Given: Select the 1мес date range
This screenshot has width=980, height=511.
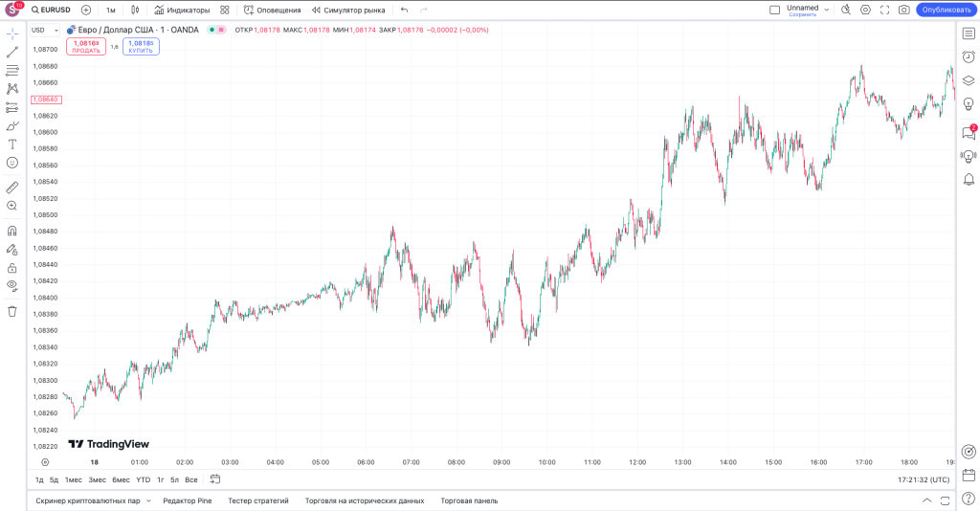Looking at the screenshot, I should pos(74,479).
